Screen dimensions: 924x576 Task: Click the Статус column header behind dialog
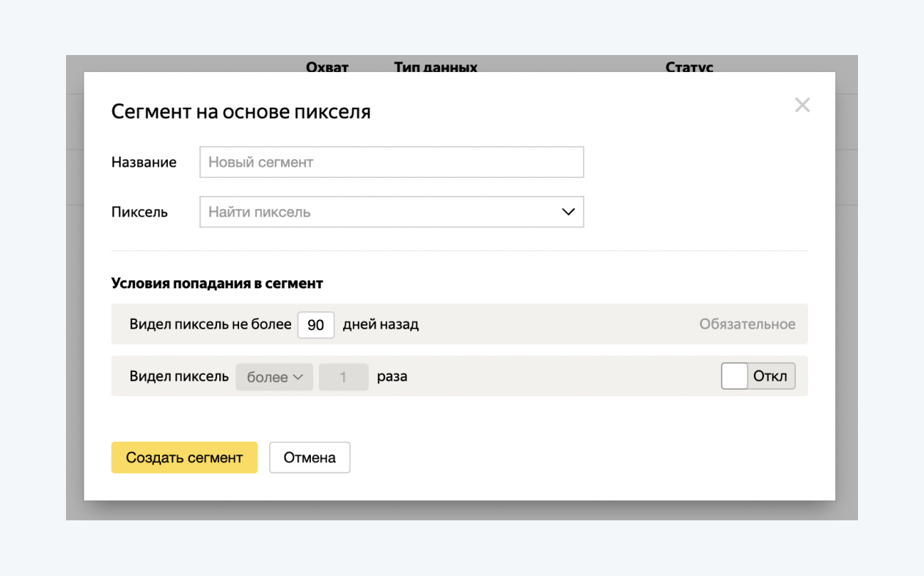pyautogui.click(x=689, y=67)
